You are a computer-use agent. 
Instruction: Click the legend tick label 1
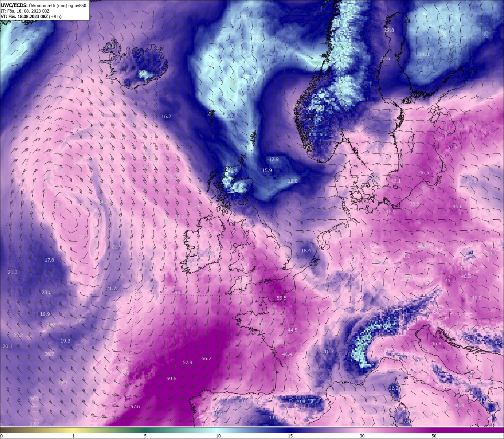coord(74,436)
